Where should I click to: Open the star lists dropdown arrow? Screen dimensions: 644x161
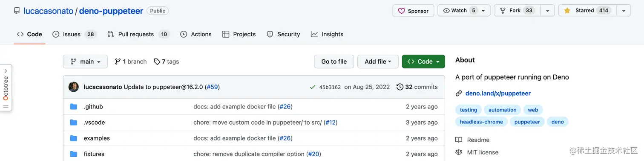624,11
